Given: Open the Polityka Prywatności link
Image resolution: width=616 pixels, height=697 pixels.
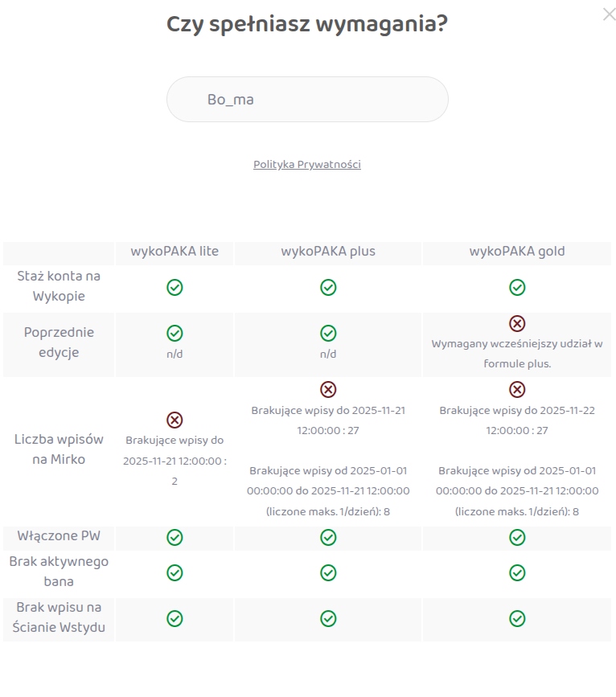Looking at the screenshot, I should pos(307,165).
